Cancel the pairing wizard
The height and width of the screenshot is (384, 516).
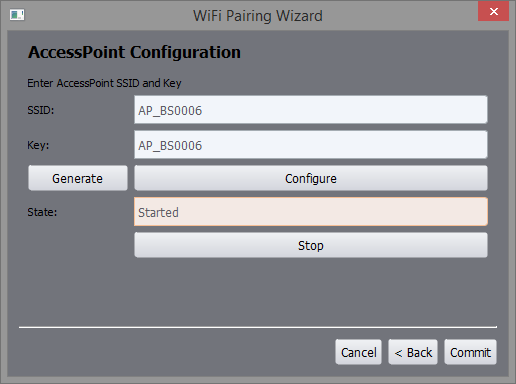358,352
